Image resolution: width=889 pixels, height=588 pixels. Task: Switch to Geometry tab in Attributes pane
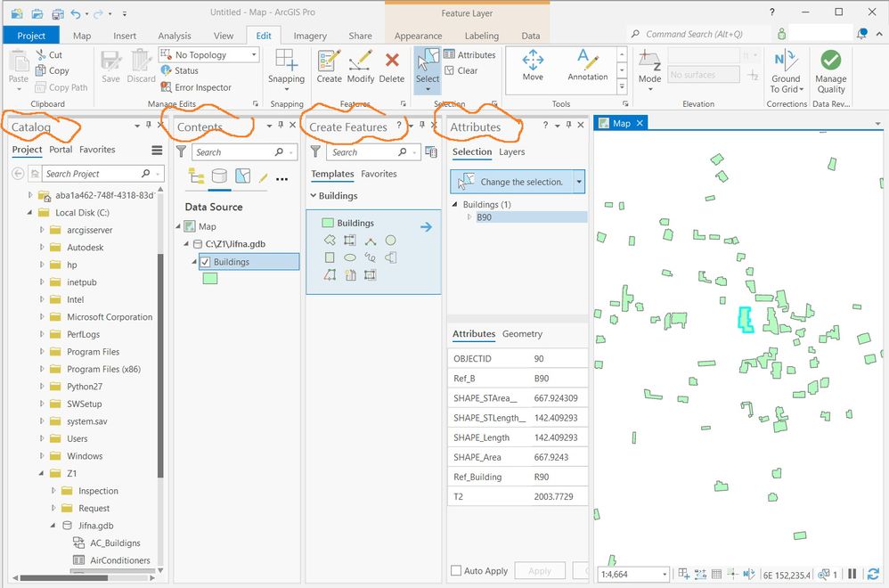pyautogui.click(x=522, y=333)
